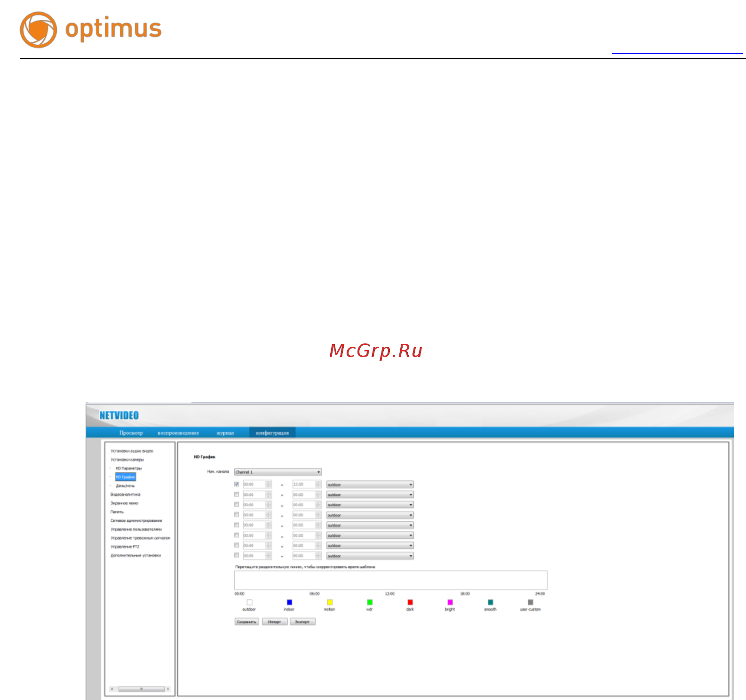Enable the third schedule row checkbox
Viewport: 746px width, 700px height.
point(237,504)
